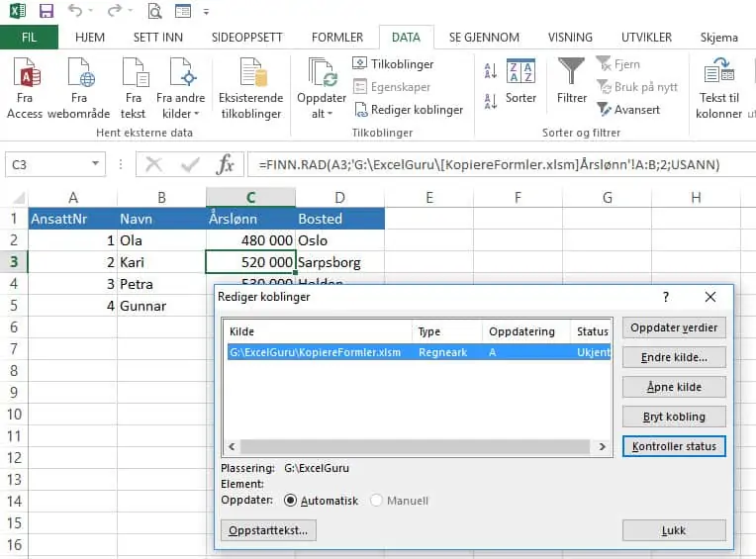
Task: Click the Oppdater verdier button
Action: tap(674, 327)
